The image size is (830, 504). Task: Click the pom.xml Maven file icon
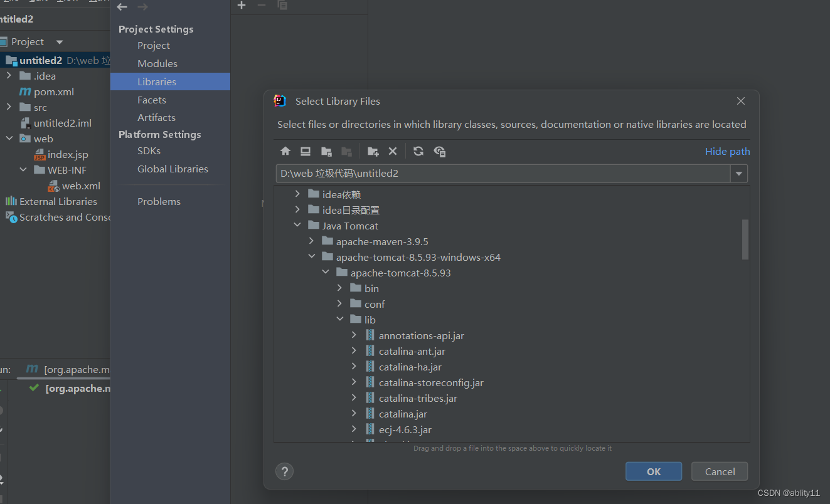(25, 92)
